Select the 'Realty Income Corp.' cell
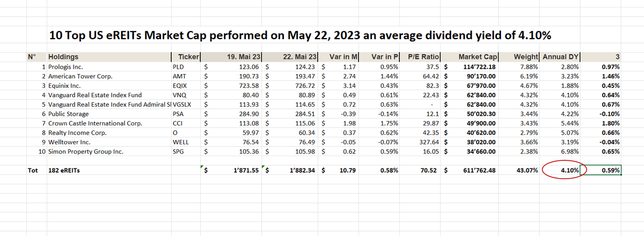644x236 pixels. (108, 132)
